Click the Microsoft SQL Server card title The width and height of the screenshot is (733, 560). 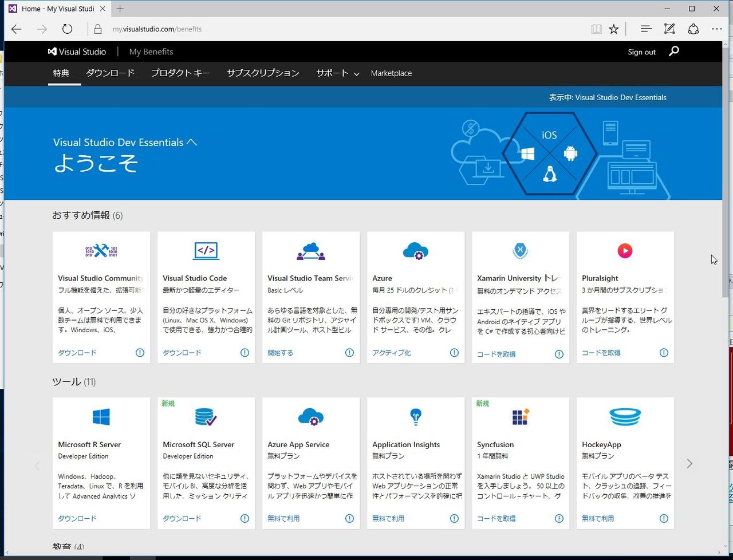pyautogui.click(x=198, y=444)
